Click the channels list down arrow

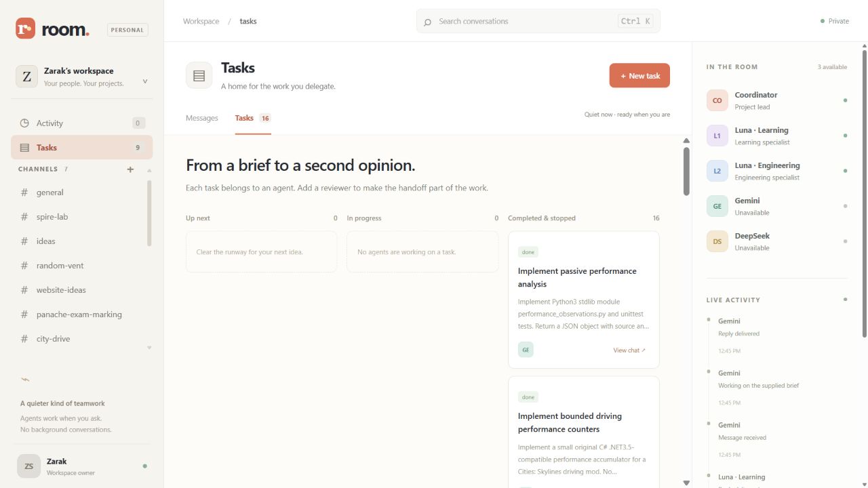coord(149,348)
